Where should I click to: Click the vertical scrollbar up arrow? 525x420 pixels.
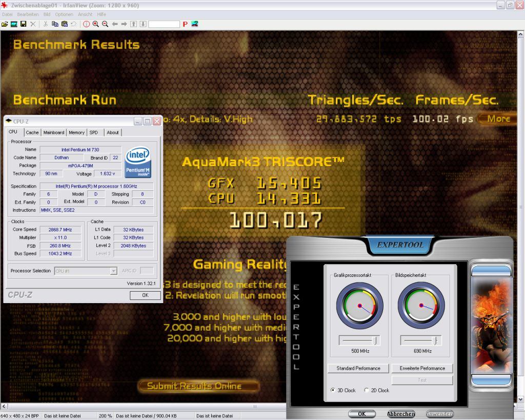(521, 34)
